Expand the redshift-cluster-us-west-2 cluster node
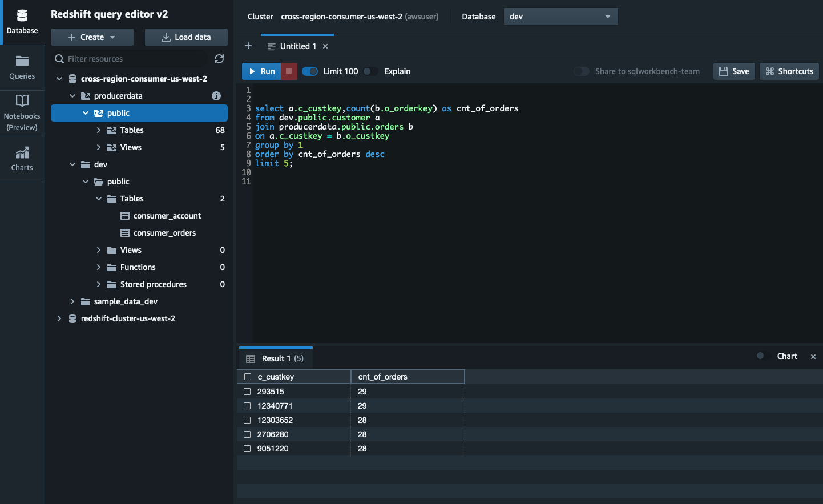This screenshot has height=504, width=823. tap(59, 318)
